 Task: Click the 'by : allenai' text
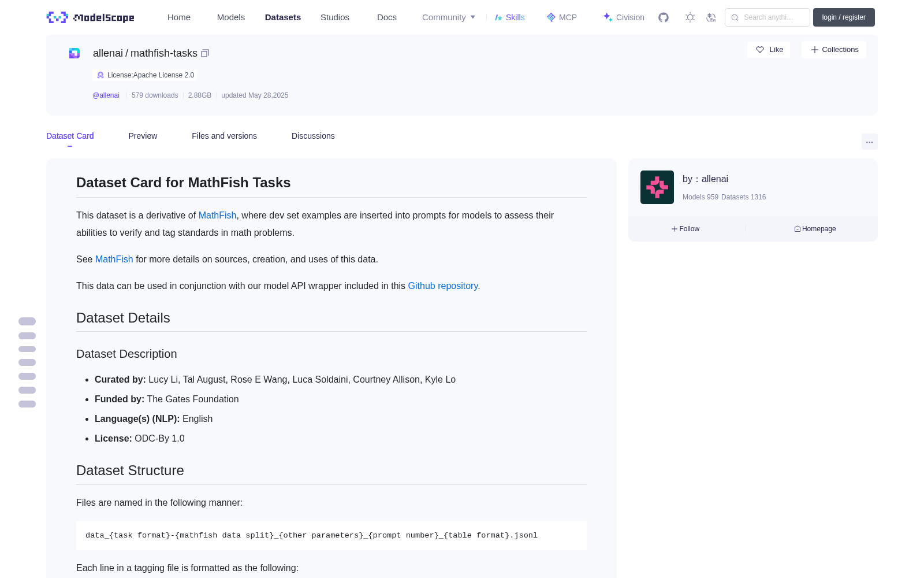705,179
